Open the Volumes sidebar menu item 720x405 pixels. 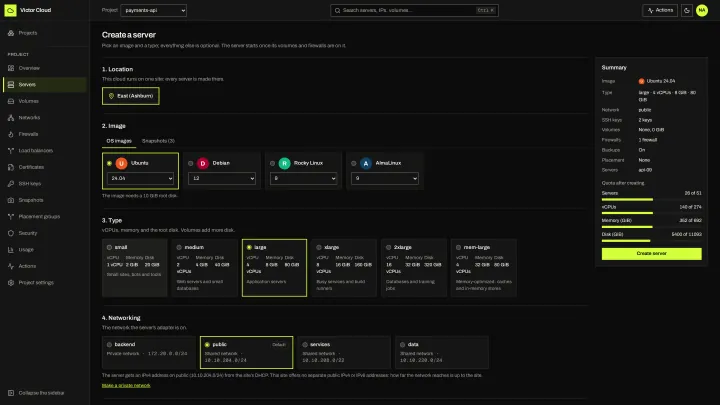coord(45,101)
